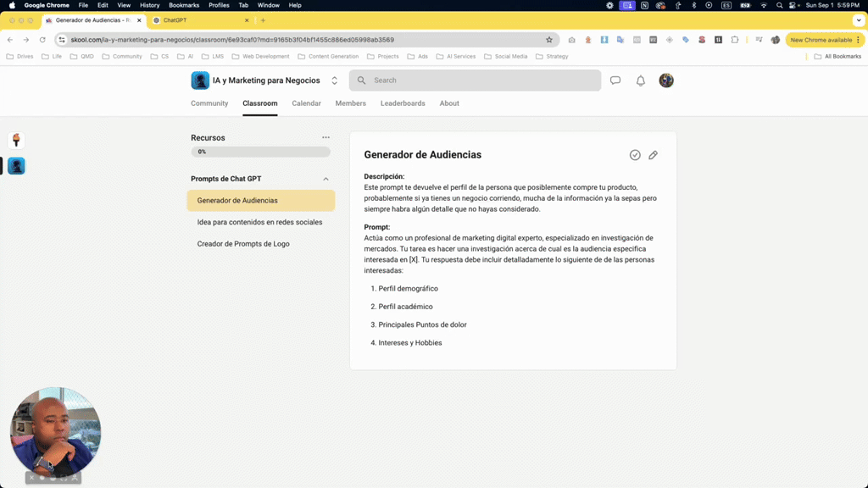View site information icon in address bar
The width and height of the screenshot is (868, 488).
click(62, 40)
